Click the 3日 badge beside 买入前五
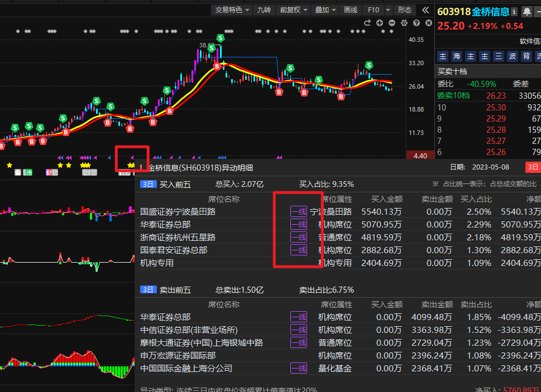 (x=149, y=184)
